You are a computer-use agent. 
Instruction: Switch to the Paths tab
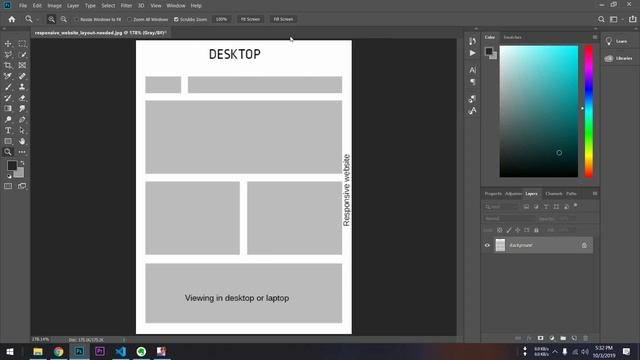click(571, 193)
